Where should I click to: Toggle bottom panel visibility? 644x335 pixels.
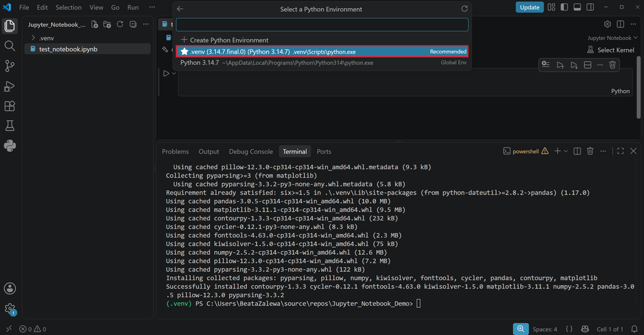pyautogui.click(x=577, y=7)
